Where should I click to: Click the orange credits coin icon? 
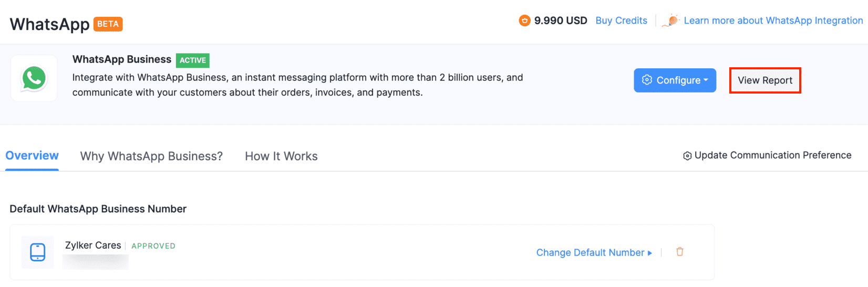point(524,20)
